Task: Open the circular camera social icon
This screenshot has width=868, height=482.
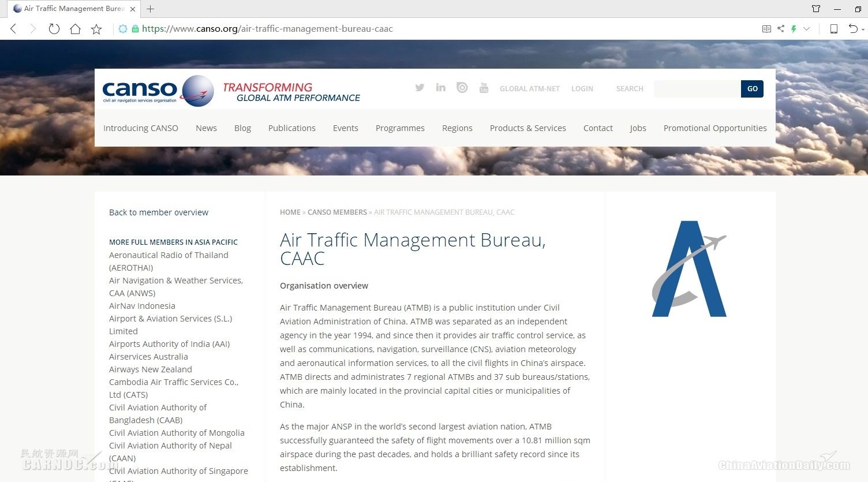Action: point(462,88)
